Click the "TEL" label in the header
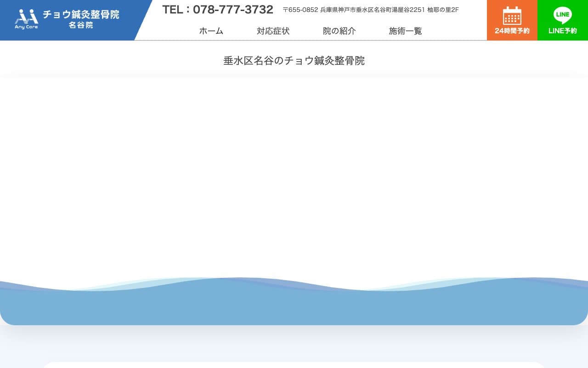The height and width of the screenshot is (368, 588). (173, 10)
